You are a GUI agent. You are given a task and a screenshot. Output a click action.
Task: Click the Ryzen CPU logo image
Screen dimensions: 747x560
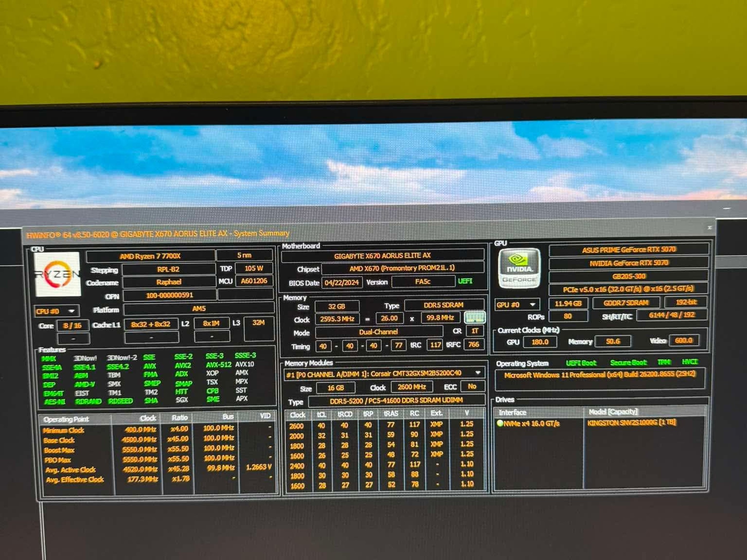click(57, 274)
